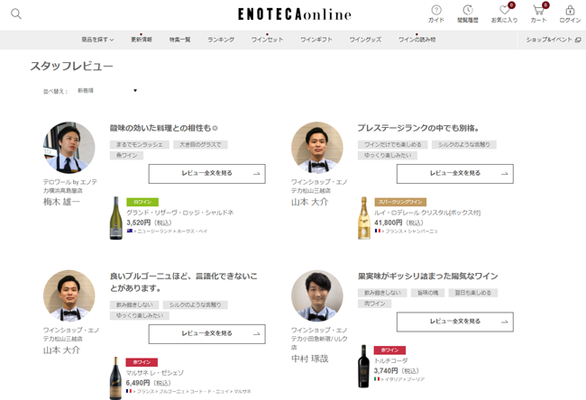Open favorites (お気に入り) heart icon

(x=504, y=14)
